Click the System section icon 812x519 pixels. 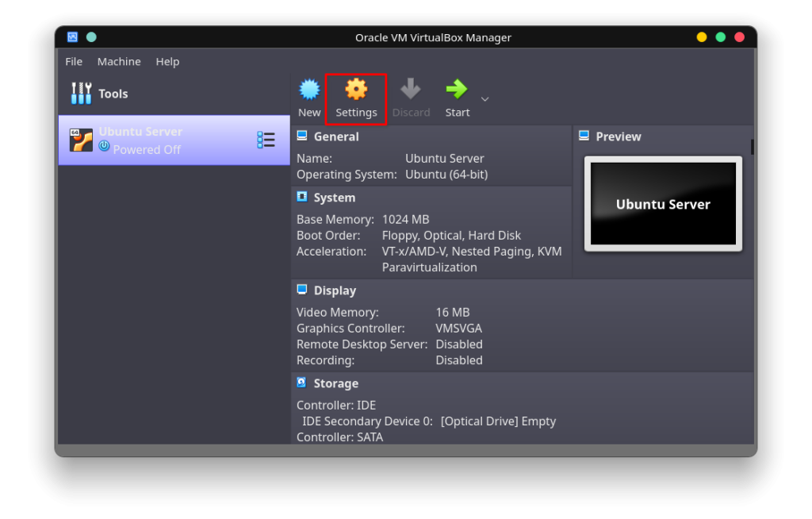tap(301, 197)
